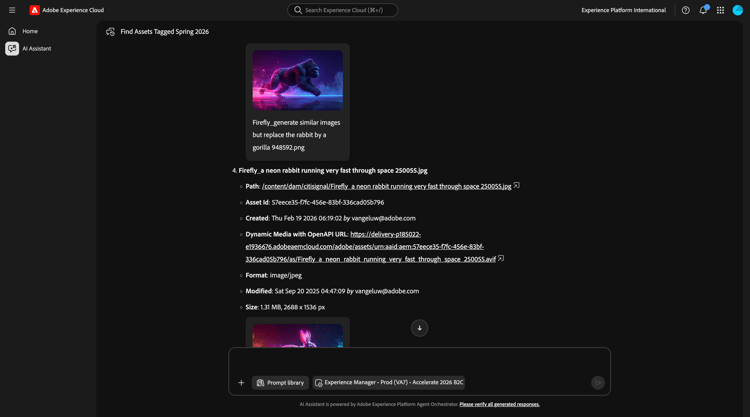Go to Home in sidebar

pyautogui.click(x=30, y=31)
